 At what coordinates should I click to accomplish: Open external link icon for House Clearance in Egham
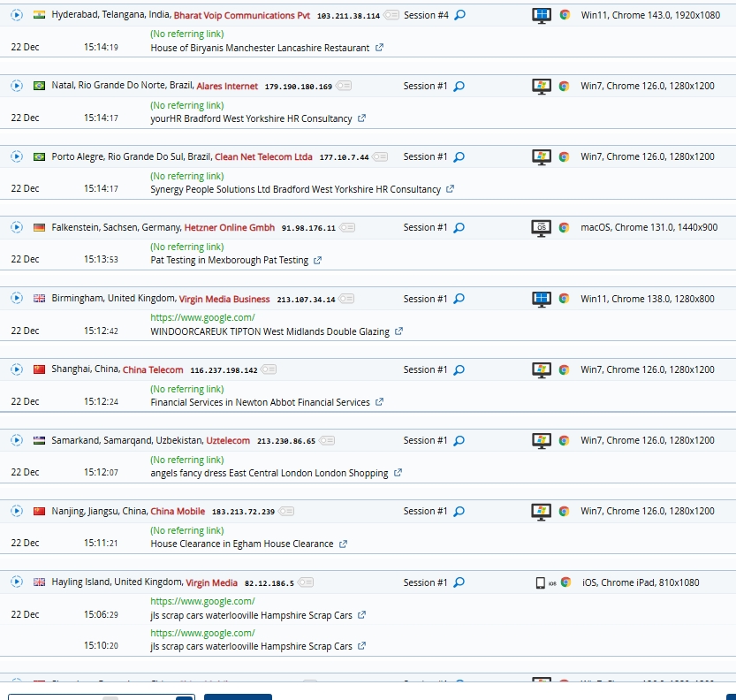[x=343, y=544]
